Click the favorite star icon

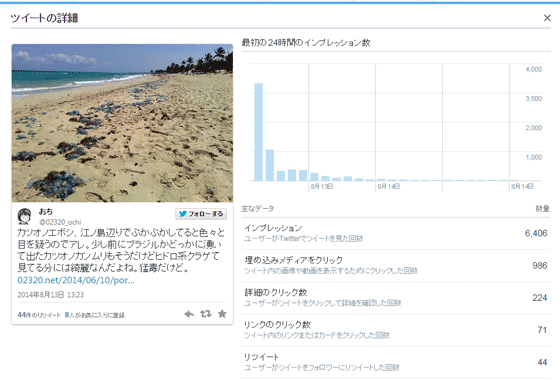tap(222, 314)
